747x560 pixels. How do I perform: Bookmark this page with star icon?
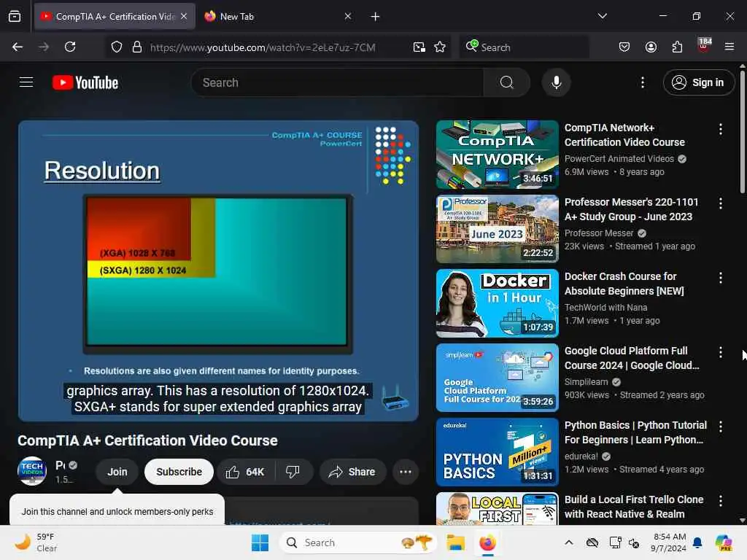tap(440, 47)
